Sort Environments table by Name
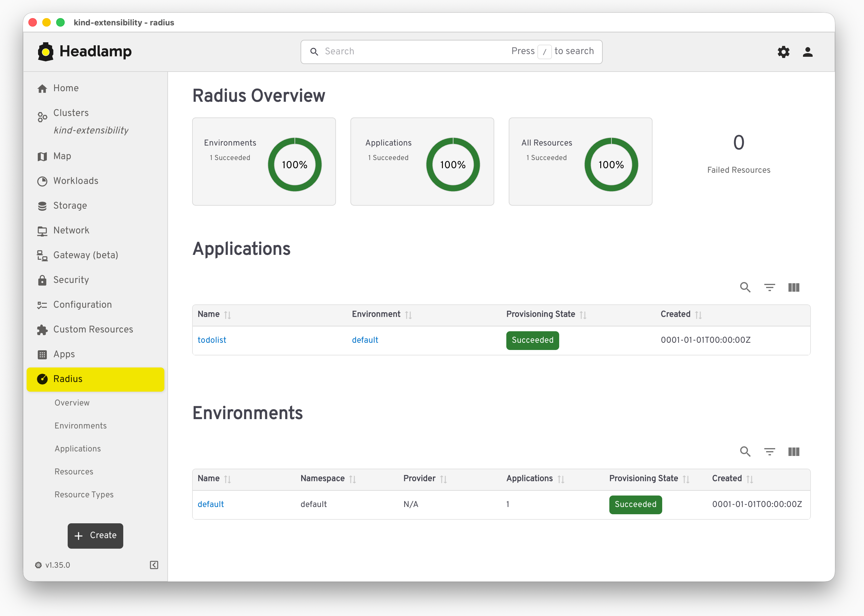864x616 pixels. tap(228, 479)
